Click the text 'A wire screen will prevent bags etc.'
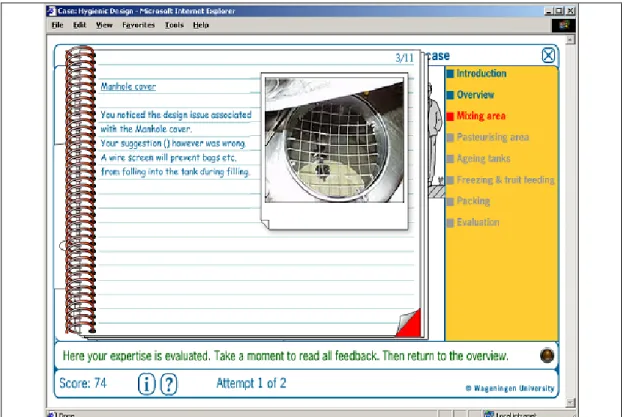This screenshot has width=624, height=417. pyautogui.click(x=169, y=158)
